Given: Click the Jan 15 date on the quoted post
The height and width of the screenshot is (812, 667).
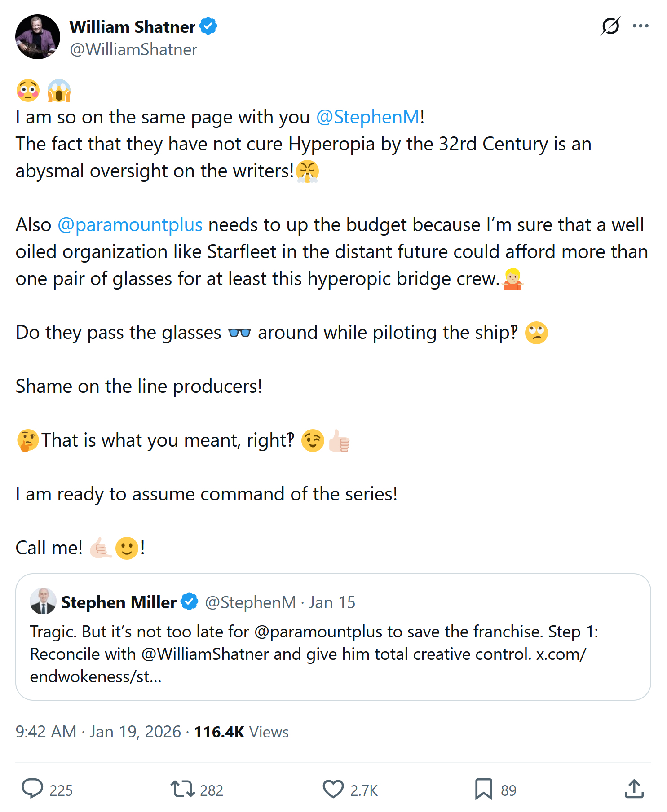Looking at the screenshot, I should (332, 602).
